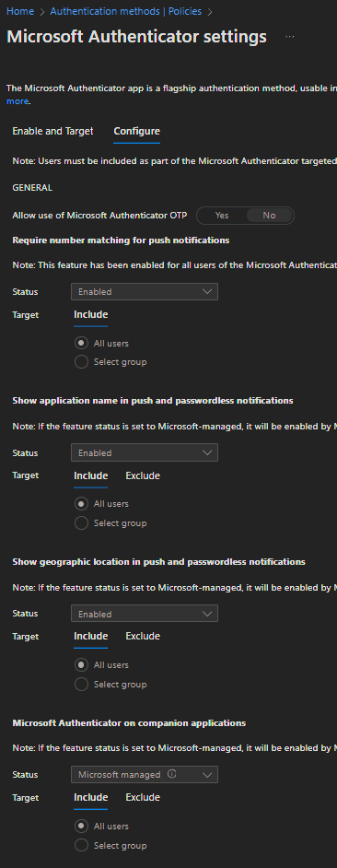
Task: Open Include tab for companion applications
Action: click(x=91, y=797)
